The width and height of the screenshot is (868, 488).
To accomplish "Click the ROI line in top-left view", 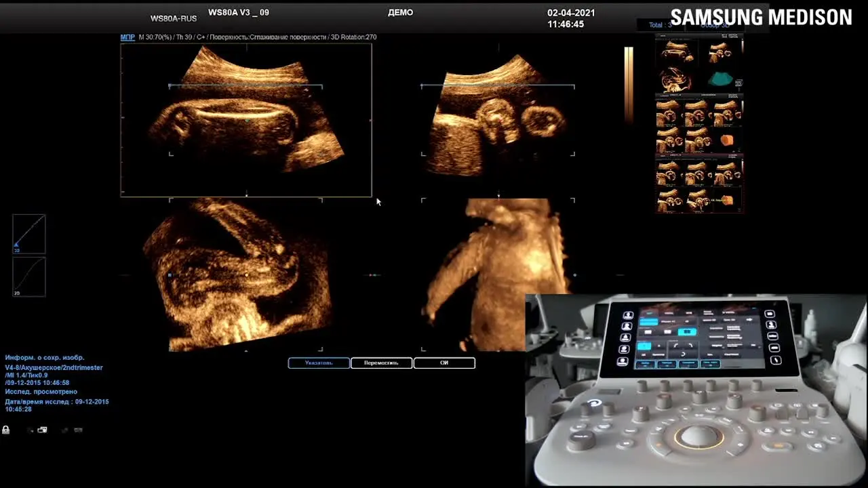I will (x=245, y=86).
